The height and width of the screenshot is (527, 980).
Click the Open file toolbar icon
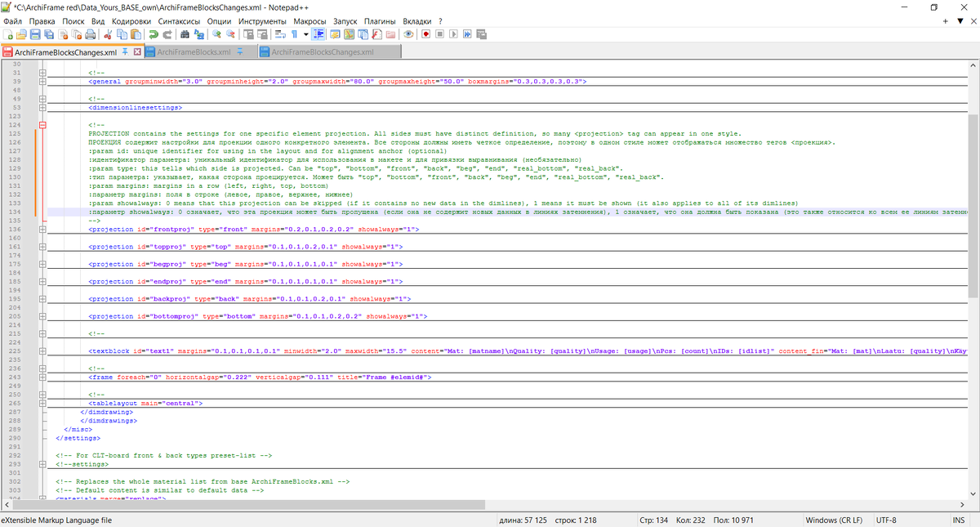(x=21, y=34)
